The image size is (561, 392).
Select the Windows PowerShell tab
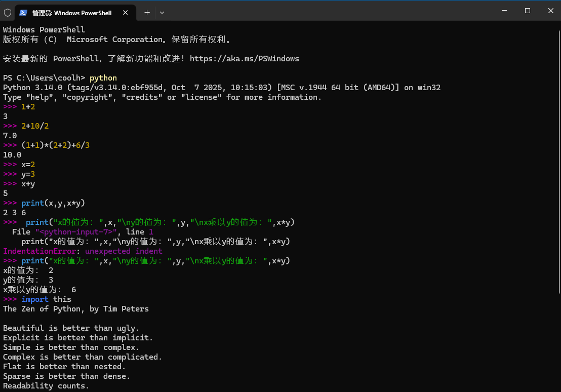(75, 13)
